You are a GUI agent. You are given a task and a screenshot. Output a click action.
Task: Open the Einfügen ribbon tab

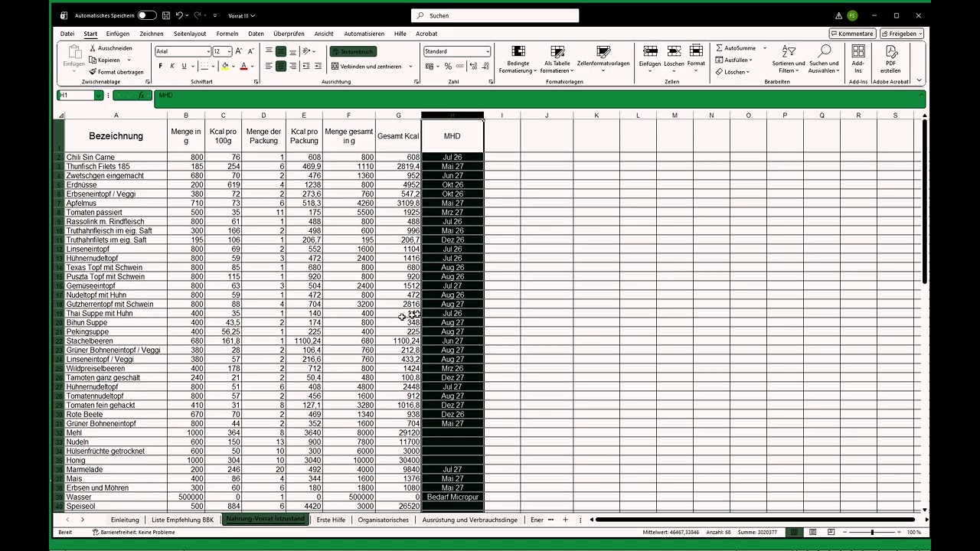coord(118,34)
